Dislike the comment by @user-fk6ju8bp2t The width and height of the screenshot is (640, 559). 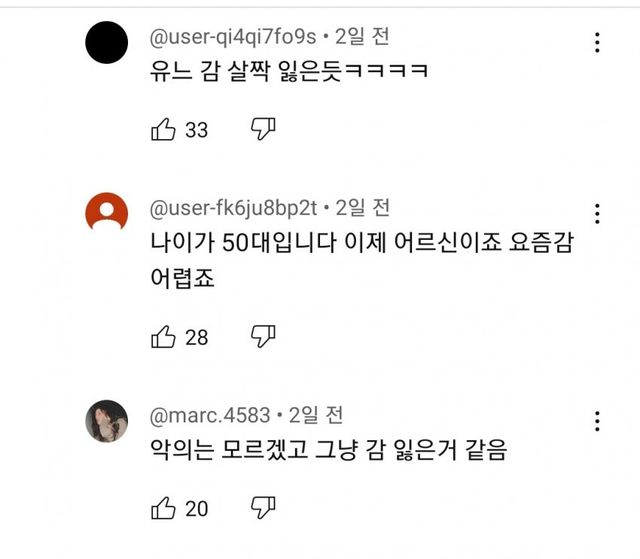pyautogui.click(x=262, y=336)
